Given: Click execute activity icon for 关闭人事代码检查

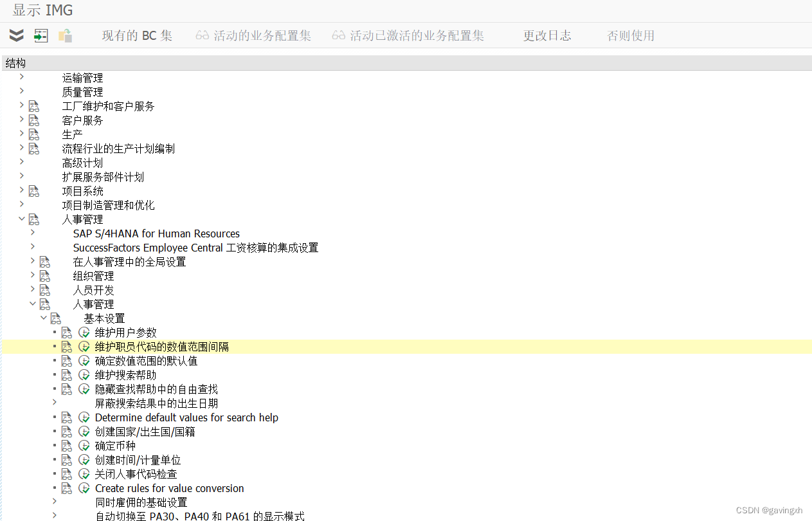Looking at the screenshot, I should coord(84,473).
